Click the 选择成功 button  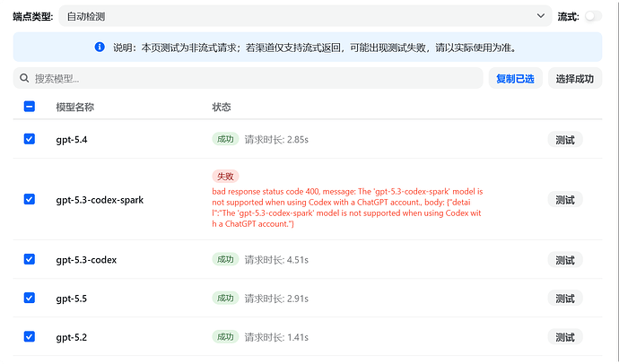pyautogui.click(x=575, y=79)
